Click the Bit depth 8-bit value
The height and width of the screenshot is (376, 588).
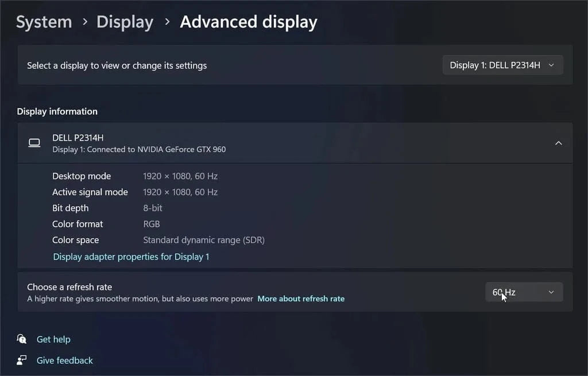[x=153, y=208]
